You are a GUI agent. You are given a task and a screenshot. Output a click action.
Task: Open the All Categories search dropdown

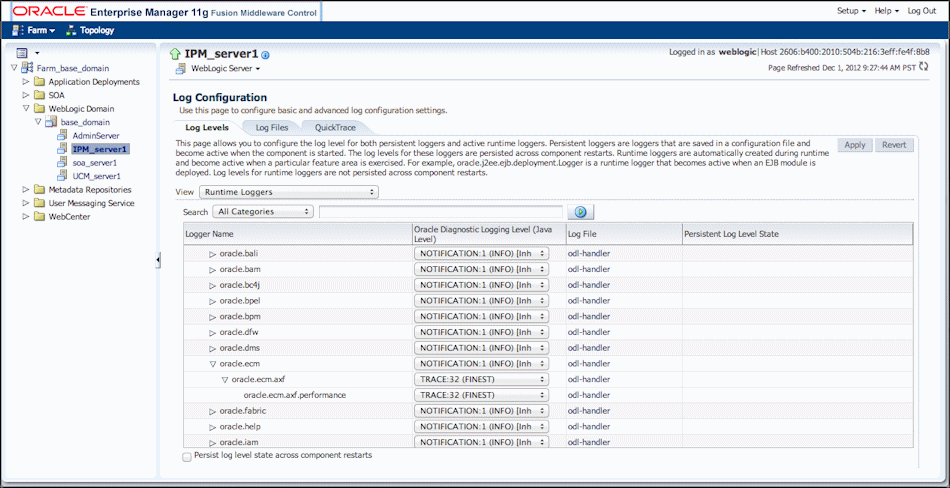pyautogui.click(x=263, y=212)
